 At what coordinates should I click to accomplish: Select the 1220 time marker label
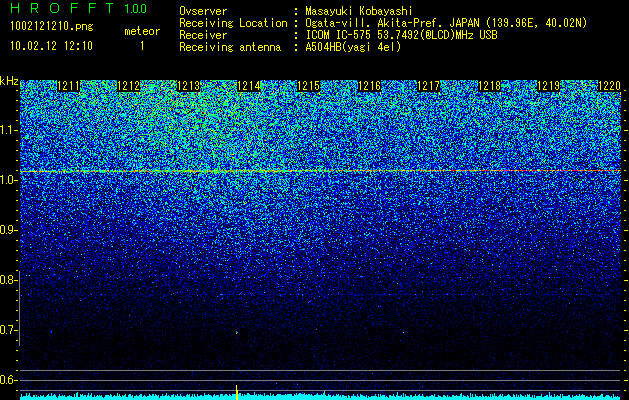coord(609,86)
